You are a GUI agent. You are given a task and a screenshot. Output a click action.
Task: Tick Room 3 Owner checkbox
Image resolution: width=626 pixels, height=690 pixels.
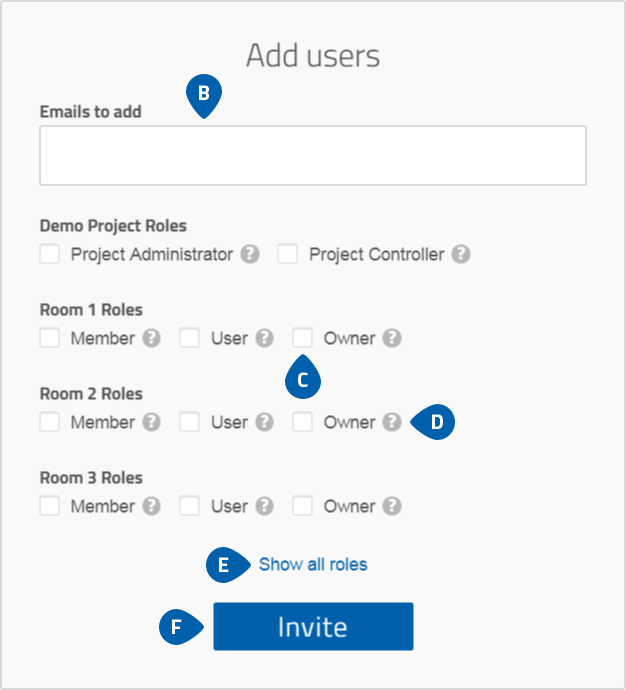click(x=303, y=506)
